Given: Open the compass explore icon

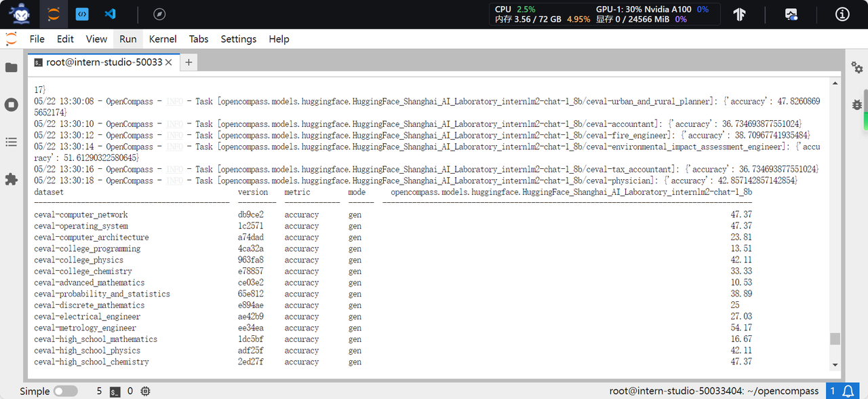Looking at the screenshot, I should point(159,14).
